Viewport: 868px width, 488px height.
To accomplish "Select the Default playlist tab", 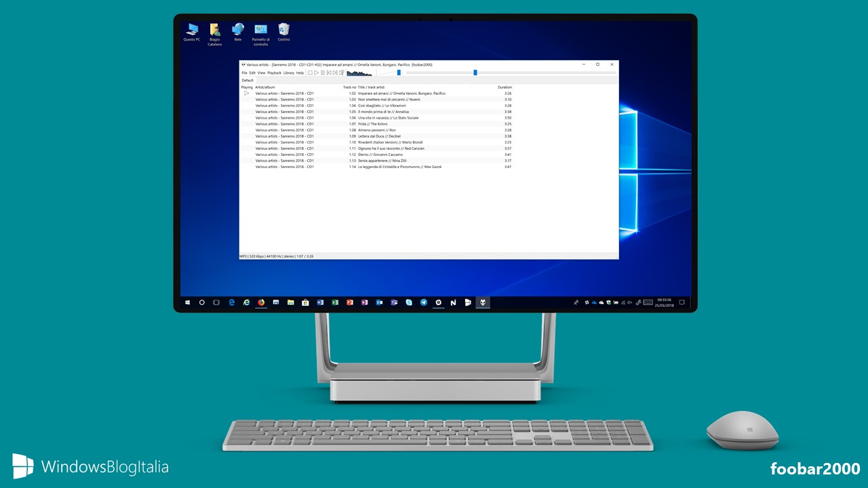I will (248, 80).
